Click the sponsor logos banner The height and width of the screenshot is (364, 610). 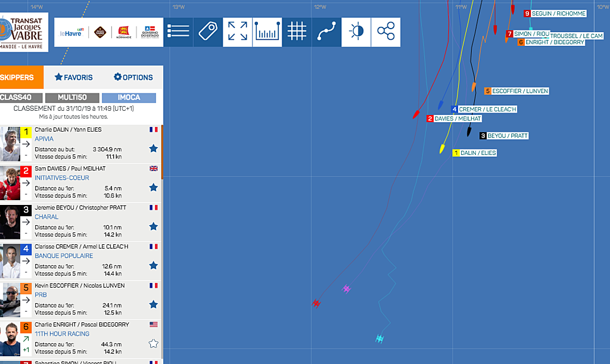[109, 32]
